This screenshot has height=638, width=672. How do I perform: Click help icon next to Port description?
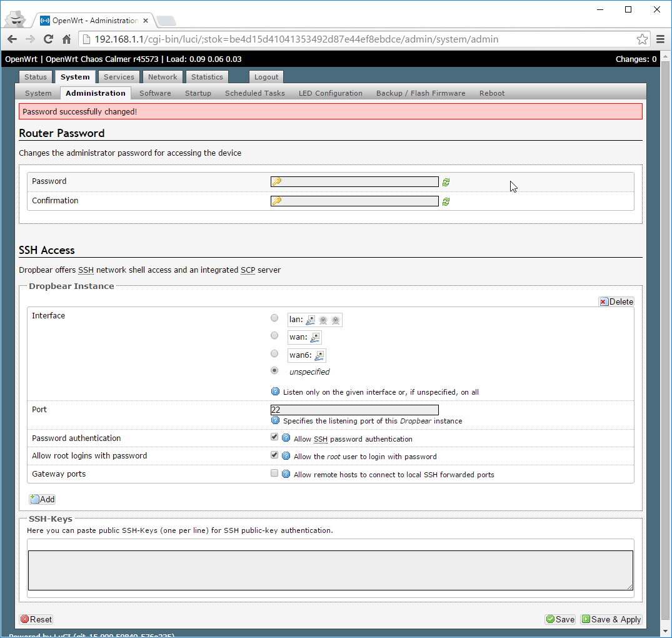point(275,420)
